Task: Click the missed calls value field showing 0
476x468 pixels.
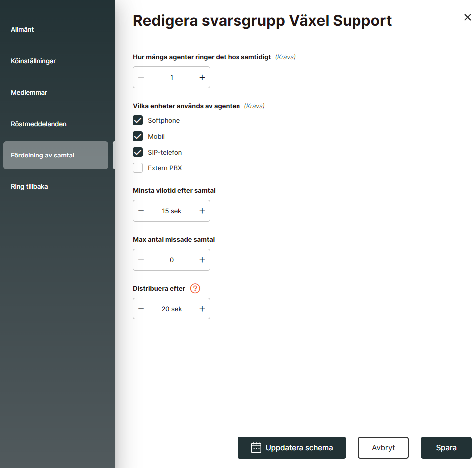Action: [x=171, y=260]
